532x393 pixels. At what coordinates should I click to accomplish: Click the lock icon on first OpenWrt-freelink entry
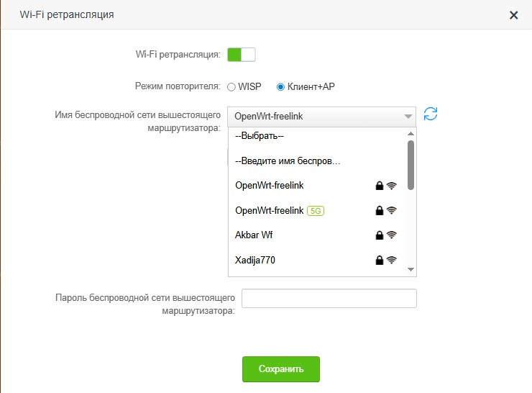coord(380,186)
